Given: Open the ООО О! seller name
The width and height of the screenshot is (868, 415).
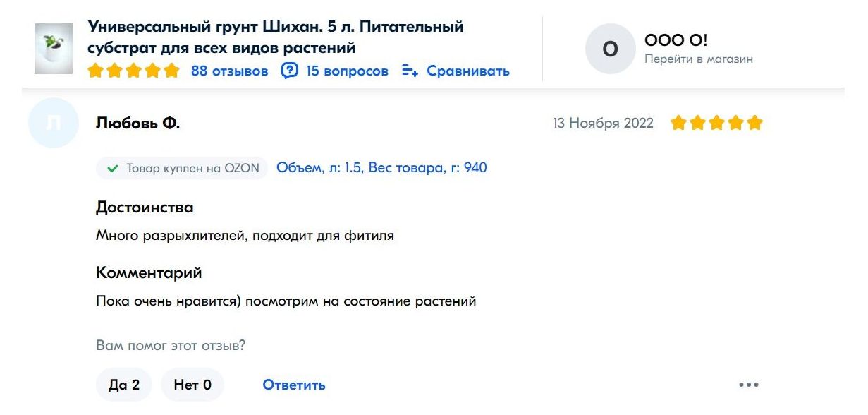Looking at the screenshot, I should point(676,41).
